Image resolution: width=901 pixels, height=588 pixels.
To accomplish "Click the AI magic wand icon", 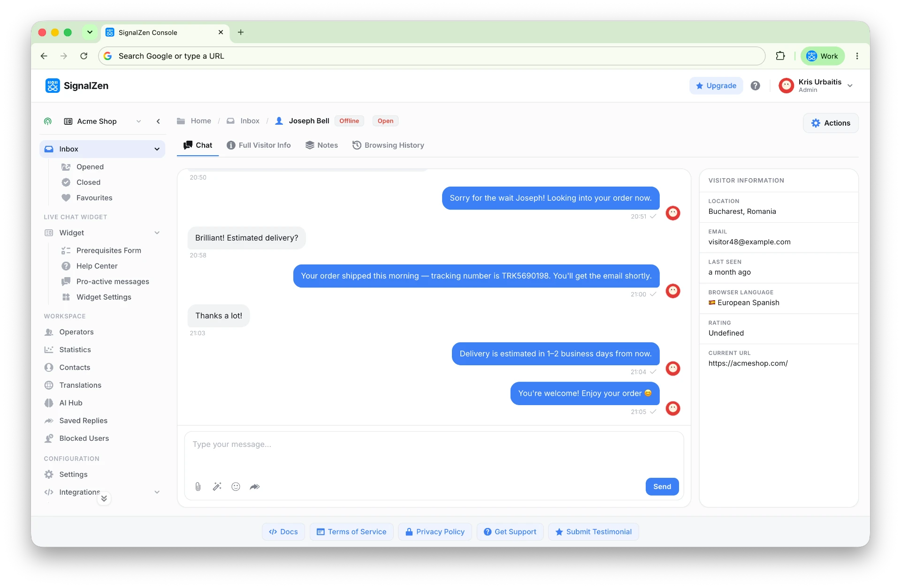I will pyautogui.click(x=217, y=487).
